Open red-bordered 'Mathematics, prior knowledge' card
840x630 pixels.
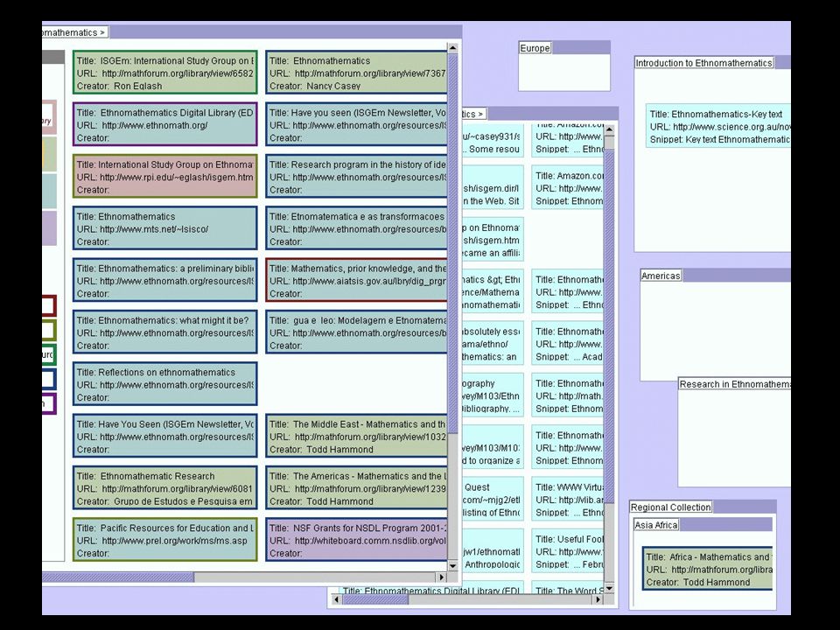[356, 280]
